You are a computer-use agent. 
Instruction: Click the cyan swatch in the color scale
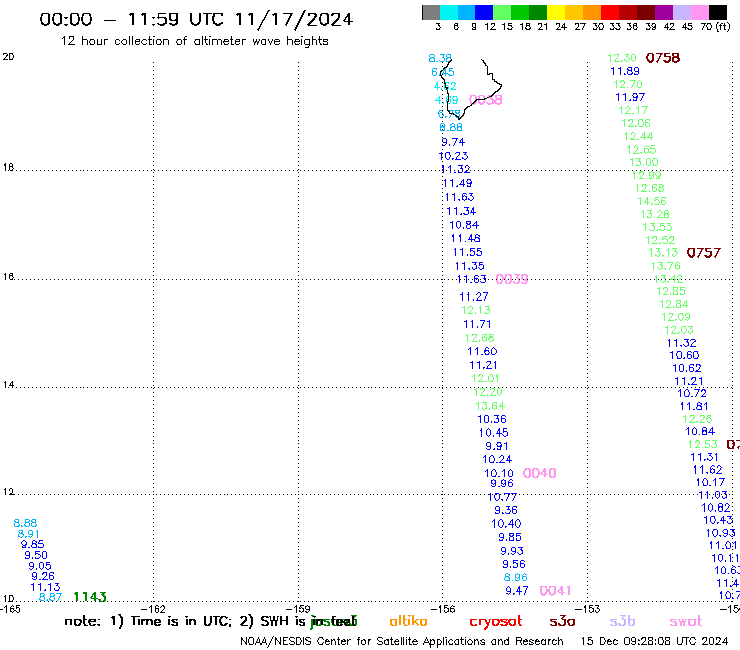pos(449,12)
